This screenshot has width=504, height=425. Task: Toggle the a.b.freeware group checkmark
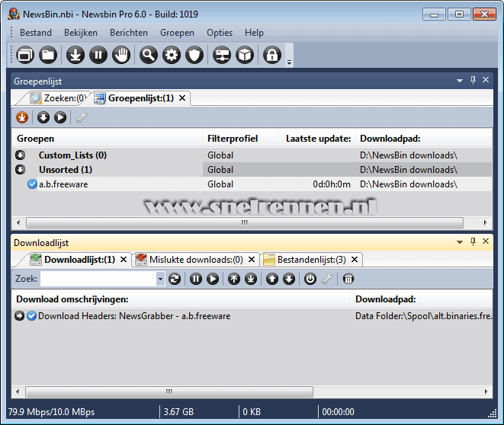(x=32, y=184)
